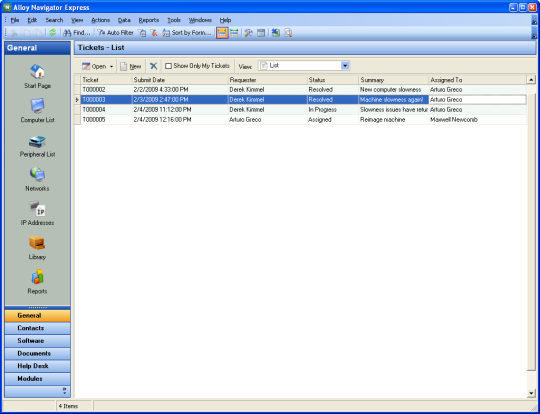Open Computer List in sidebar
The height and width of the screenshot is (414, 540).
tap(37, 111)
